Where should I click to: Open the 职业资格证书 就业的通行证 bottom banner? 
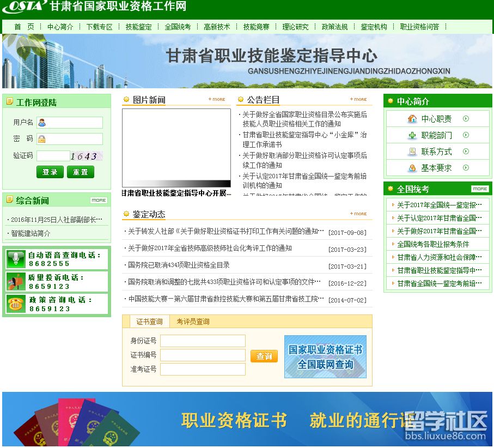coord(247,419)
